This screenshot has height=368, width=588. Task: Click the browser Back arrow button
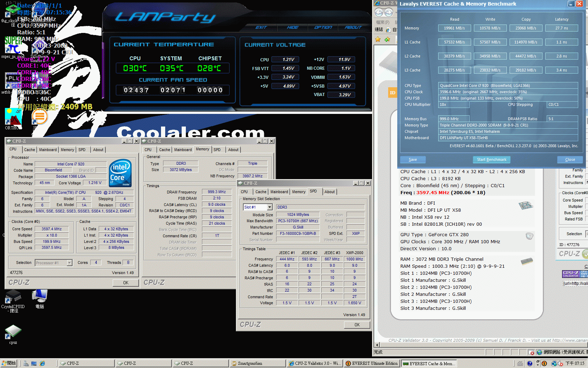[379, 12]
